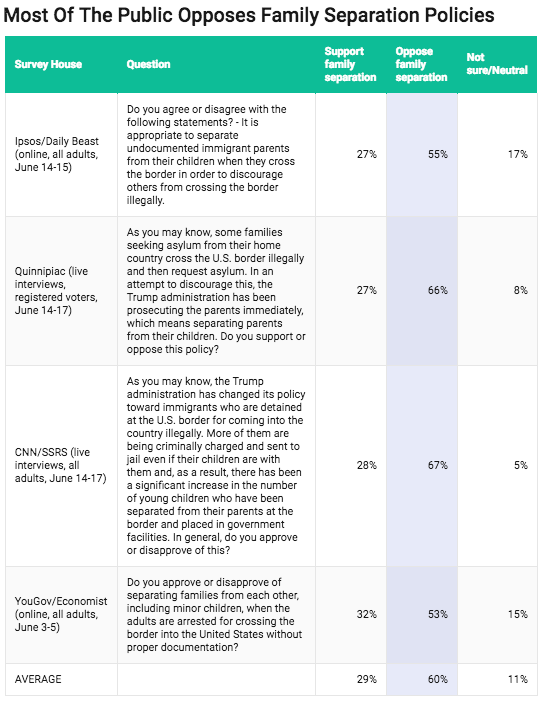Select the YouGov/Economist survey cell

coord(61,614)
